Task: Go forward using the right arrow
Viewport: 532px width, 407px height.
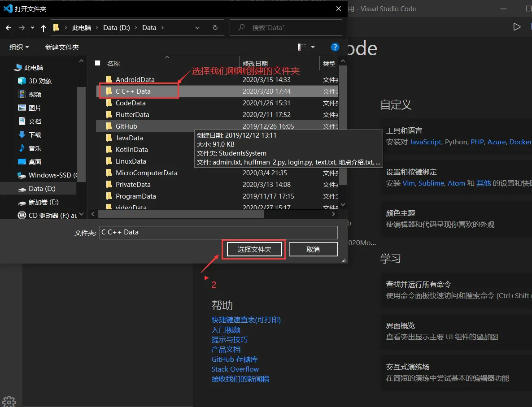Action: point(22,28)
